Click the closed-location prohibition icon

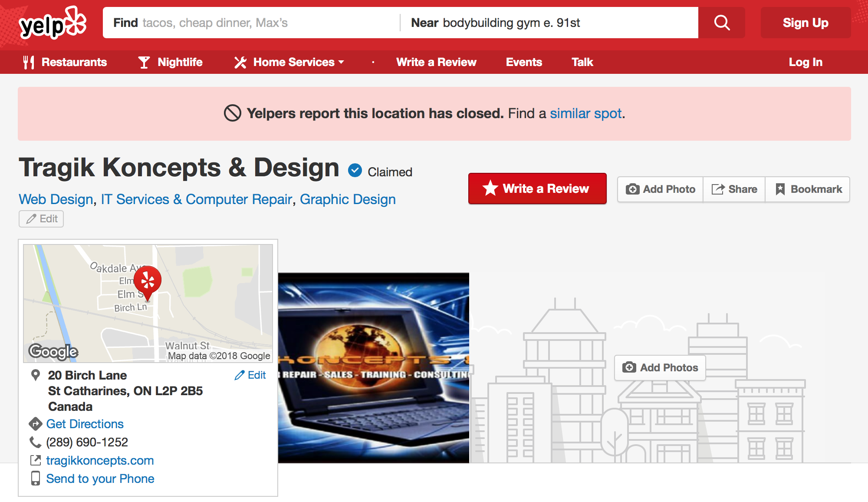(232, 113)
